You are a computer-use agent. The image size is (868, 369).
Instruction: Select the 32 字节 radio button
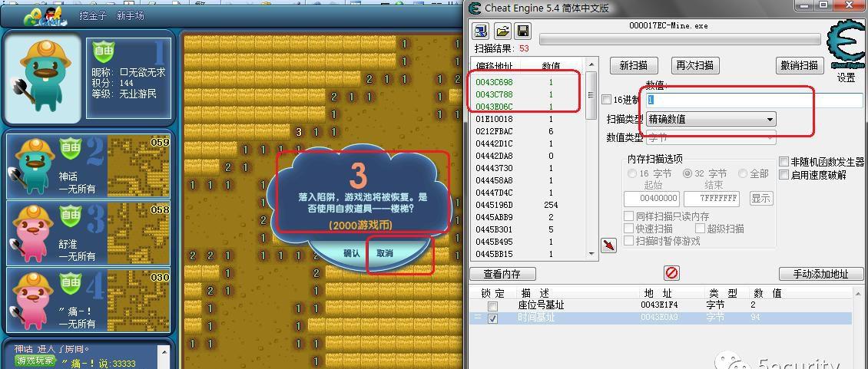687,173
